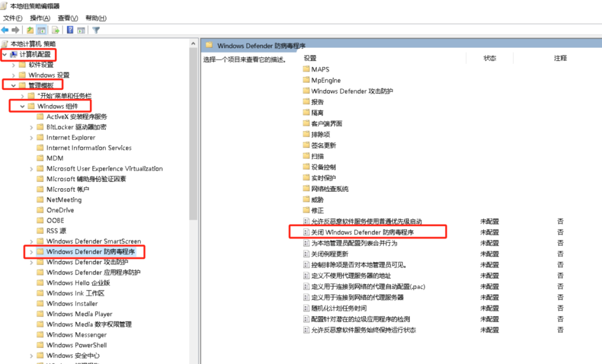This screenshot has width=602, height=364.
Task: Click the tree pane vertical scrollbar thumb
Action: point(193,134)
